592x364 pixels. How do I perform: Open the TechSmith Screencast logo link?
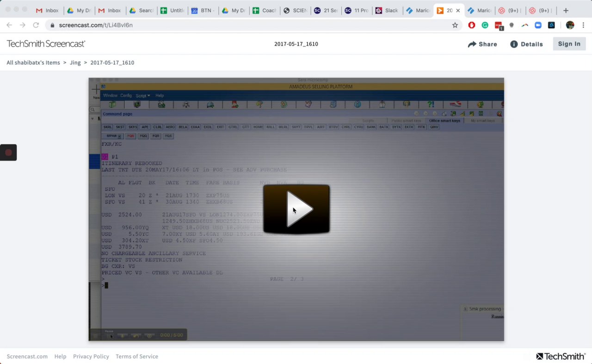click(x=46, y=44)
